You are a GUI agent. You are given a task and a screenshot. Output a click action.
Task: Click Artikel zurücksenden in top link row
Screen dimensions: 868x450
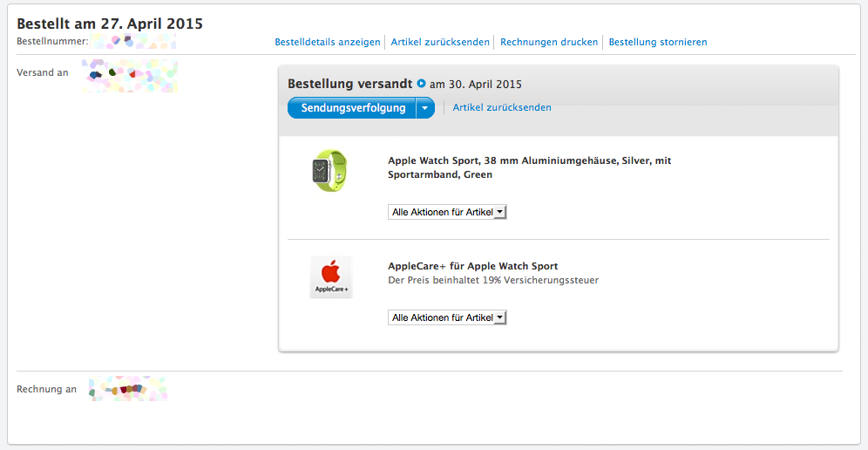point(440,42)
